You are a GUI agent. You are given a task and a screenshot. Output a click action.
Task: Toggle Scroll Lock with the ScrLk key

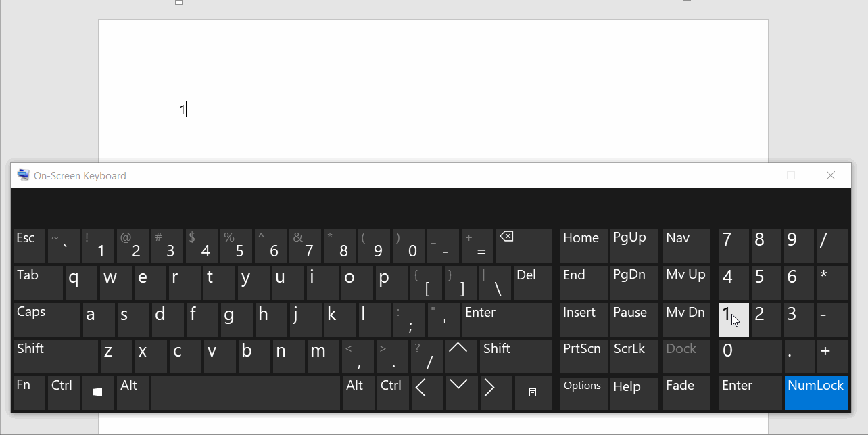[633, 356]
